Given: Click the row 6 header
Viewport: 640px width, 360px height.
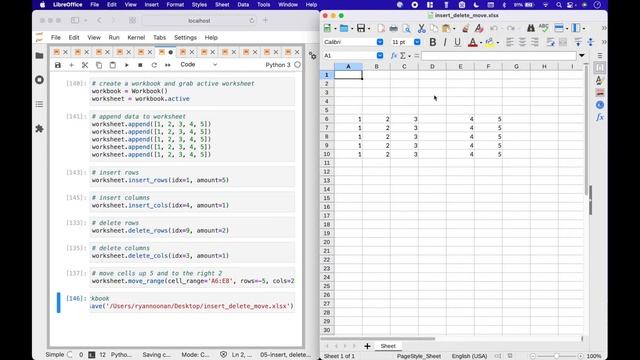Looking at the screenshot, I should click(327, 119).
